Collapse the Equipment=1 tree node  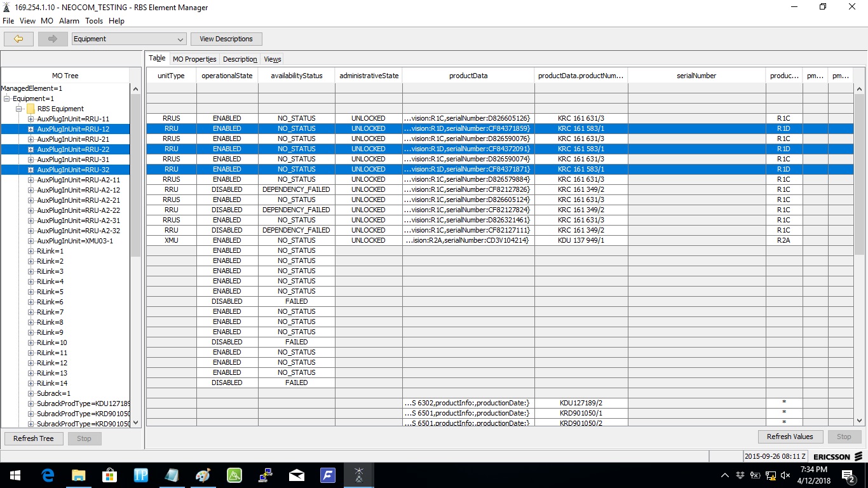pyautogui.click(x=6, y=98)
